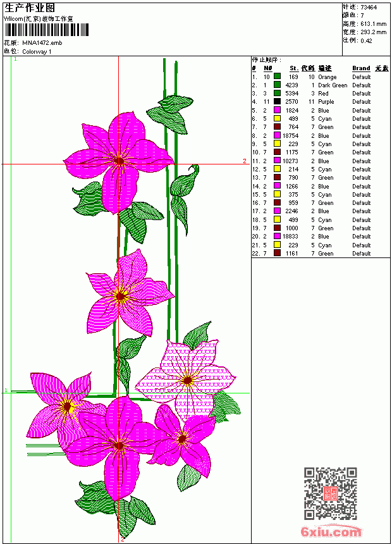Click the QR code image
The height and width of the screenshot is (544, 392).
[331, 493]
